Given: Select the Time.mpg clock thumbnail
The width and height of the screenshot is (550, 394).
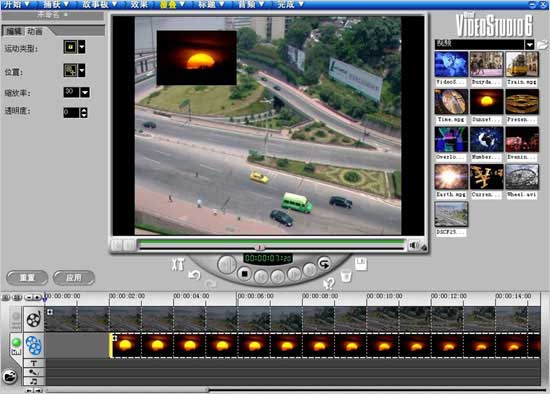Looking at the screenshot, I should (451, 102).
